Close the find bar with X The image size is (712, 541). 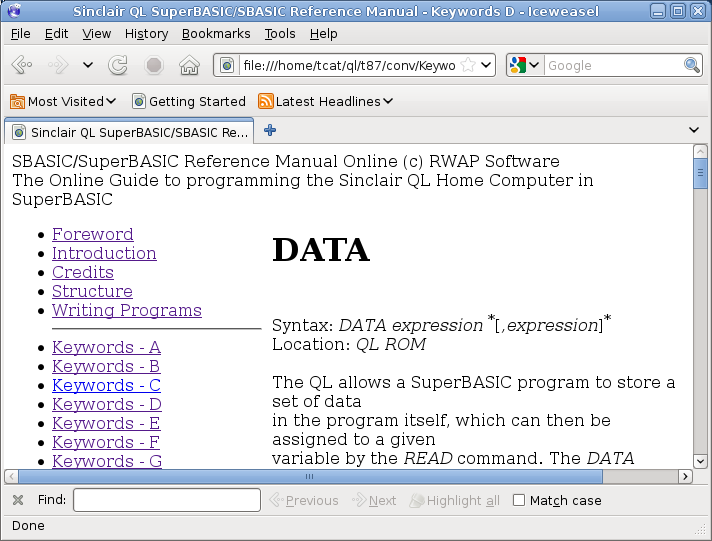click(x=18, y=500)
